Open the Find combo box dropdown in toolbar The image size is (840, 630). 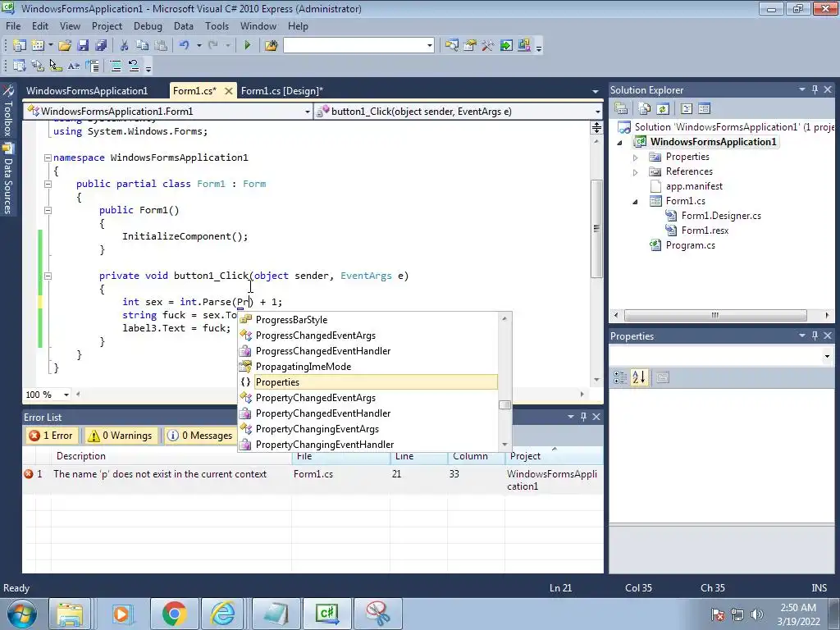click(430, 46)
